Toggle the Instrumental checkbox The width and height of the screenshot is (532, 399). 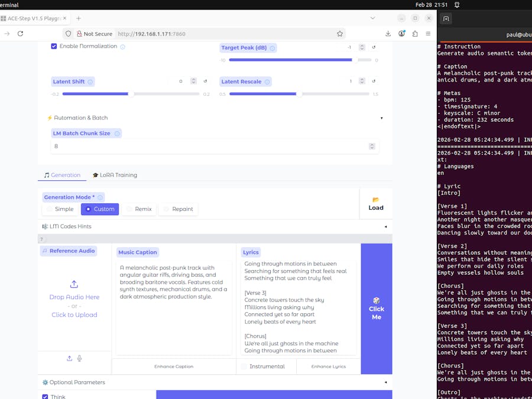[244, 366]
